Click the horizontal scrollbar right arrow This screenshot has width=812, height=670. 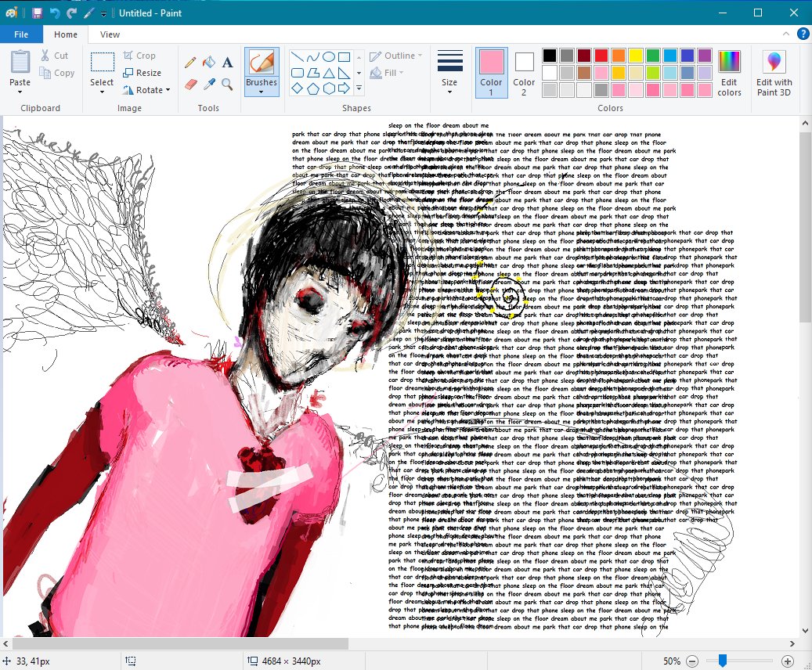point(792,643)
